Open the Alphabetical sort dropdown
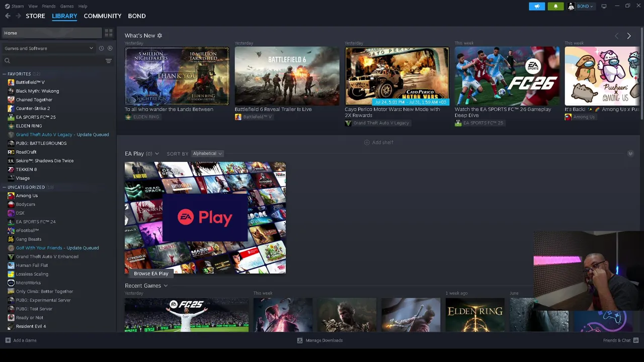This screenshot has height=362, width=644. pos(207,153)
